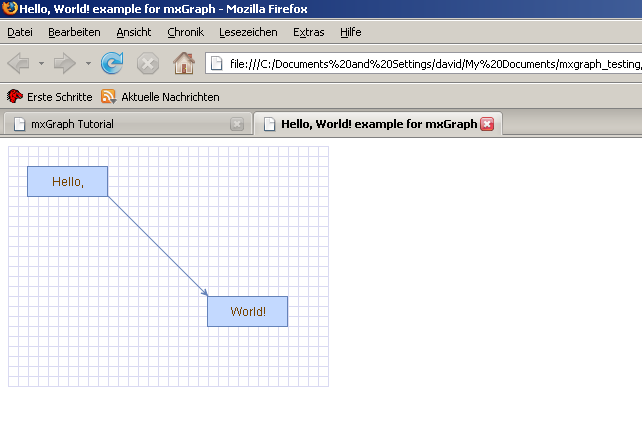Reload the page with the refresh icon
The image size is (642, 421).
112,64
